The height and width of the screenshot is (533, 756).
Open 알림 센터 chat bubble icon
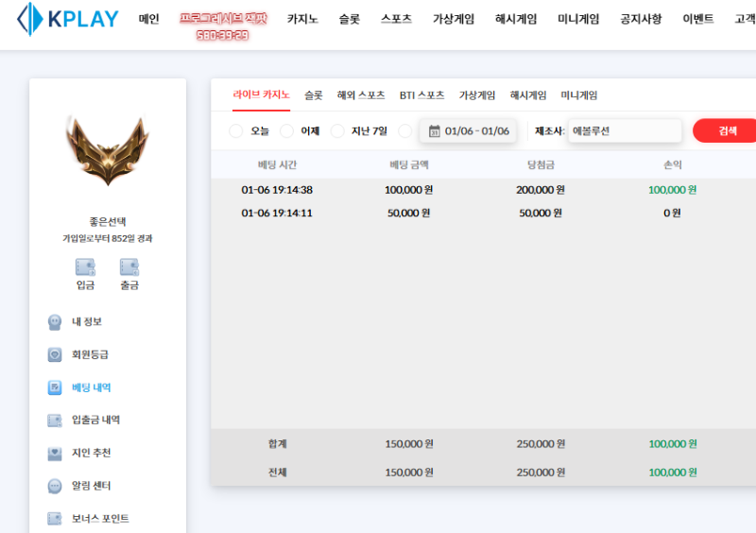click(x=55, y=486)
